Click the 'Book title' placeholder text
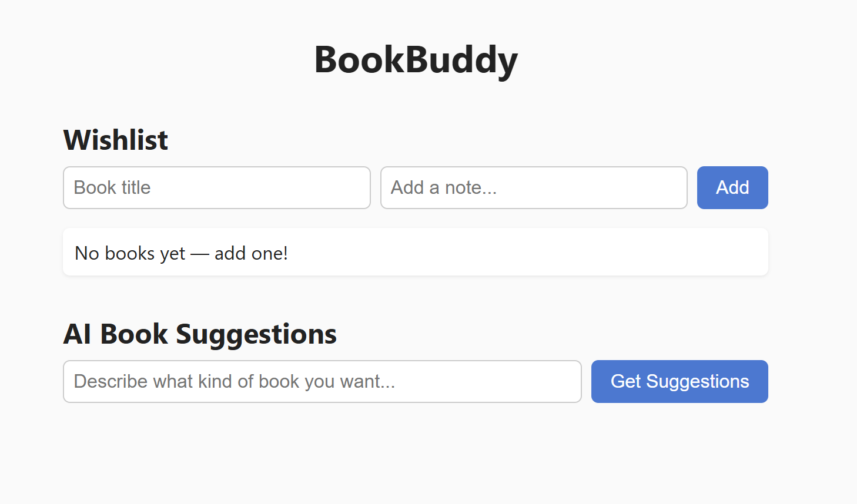Screen dimensions: 857x504 pyautogui.click(x=112, y=187)
